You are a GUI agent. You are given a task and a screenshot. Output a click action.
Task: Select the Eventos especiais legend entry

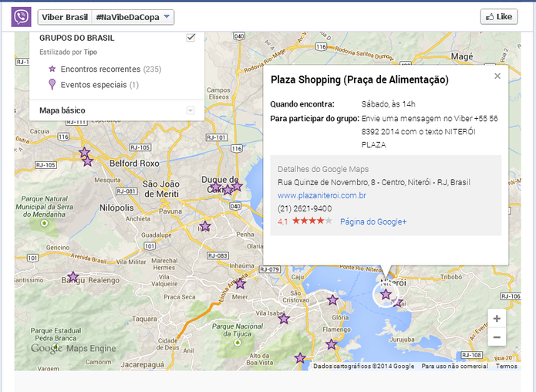[x=93, y=85]
